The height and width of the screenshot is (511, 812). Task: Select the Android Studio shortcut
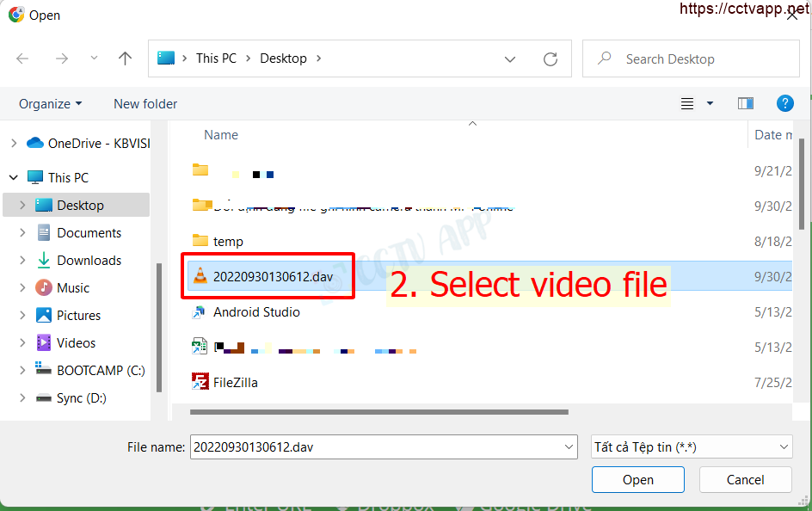click(255, 312)
